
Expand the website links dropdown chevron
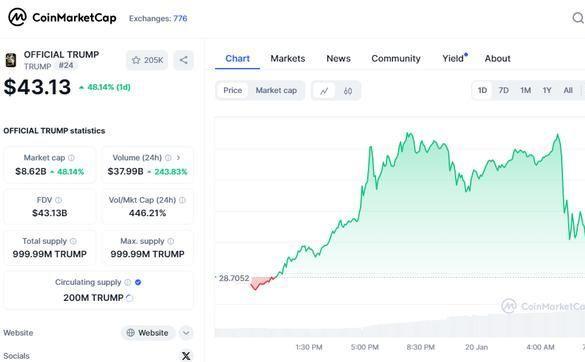(x=186, y=333)
